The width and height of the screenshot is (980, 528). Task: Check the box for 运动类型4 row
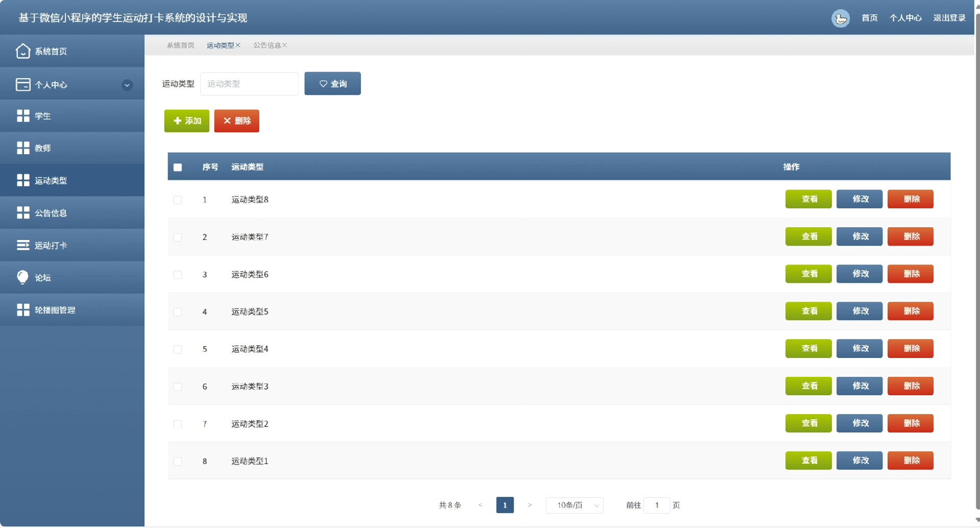(178, 349)
